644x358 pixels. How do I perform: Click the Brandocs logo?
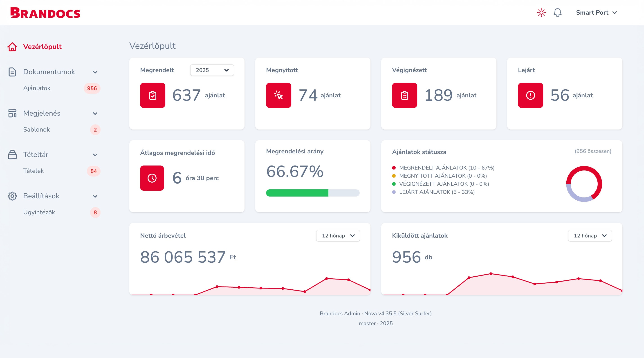click(x=45, y=13)
